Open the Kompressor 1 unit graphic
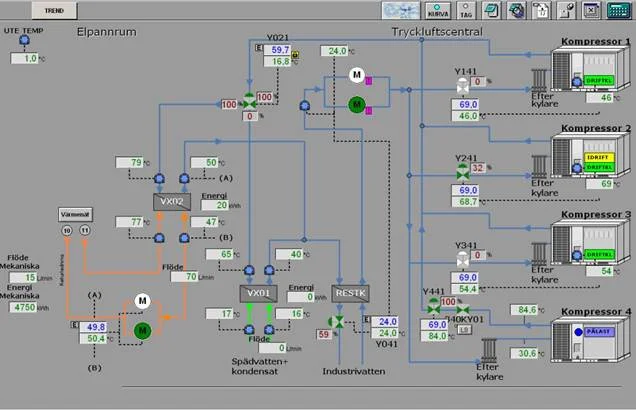Image resolution: width=636 pixels, height=410 pixels. tap(591, 71)
